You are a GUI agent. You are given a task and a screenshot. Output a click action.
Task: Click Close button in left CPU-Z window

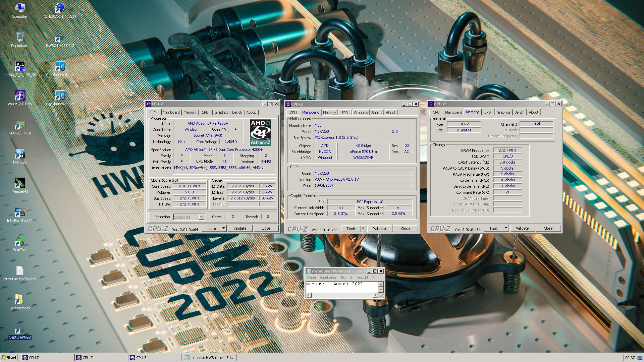coord(266,228)
